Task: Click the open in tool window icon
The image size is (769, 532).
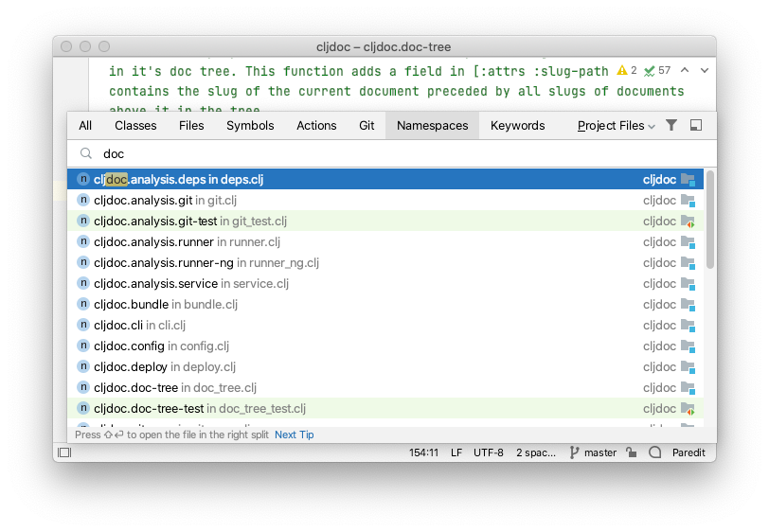Action: [x=695, y=126]
